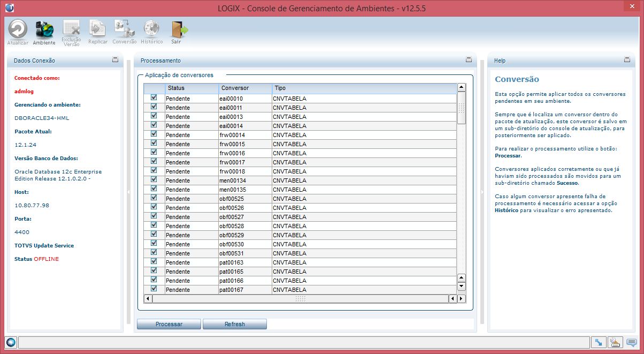
Task: Select the obf00531 converter cell
Action: point(245,253)
